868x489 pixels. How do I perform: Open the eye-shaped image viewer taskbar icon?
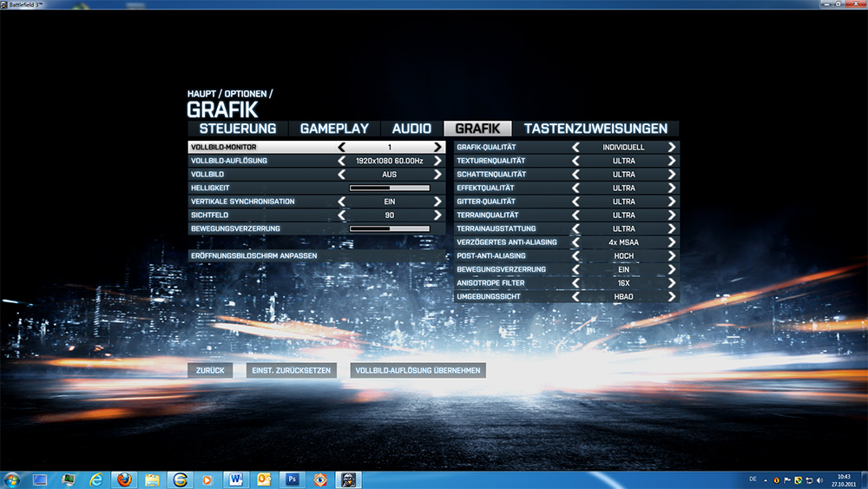click(320, 479)
